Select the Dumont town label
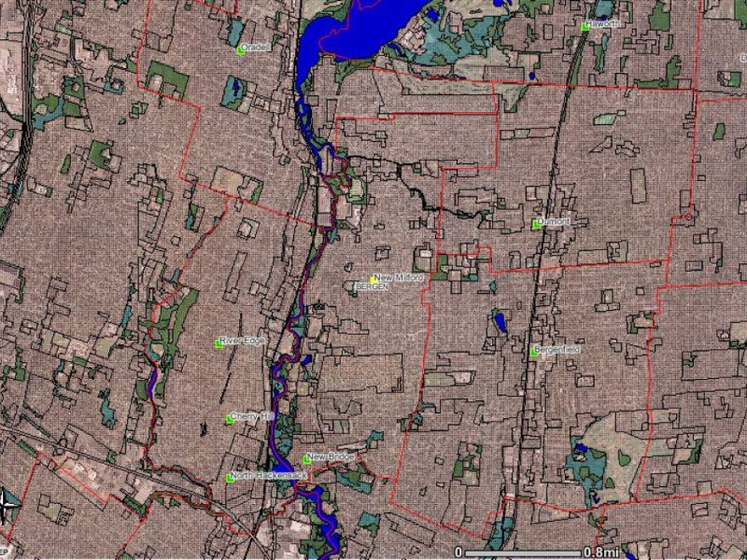The height and width of the screenshot is (560, 747). 553,220
